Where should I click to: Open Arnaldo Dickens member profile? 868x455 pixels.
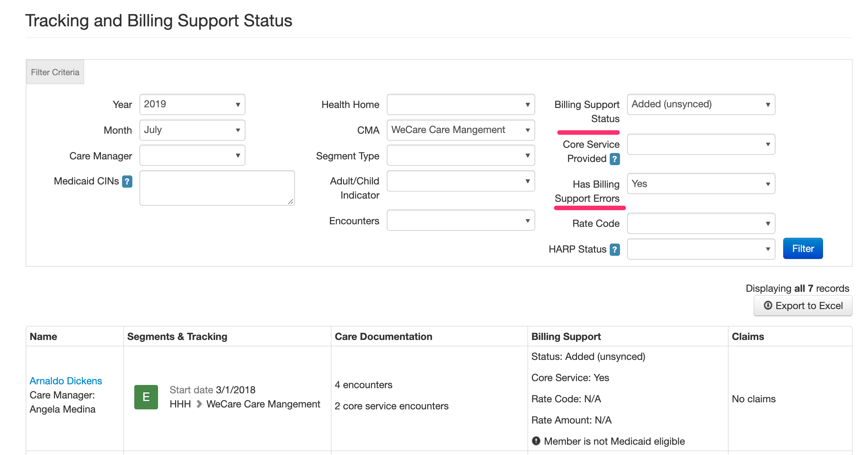66,380
